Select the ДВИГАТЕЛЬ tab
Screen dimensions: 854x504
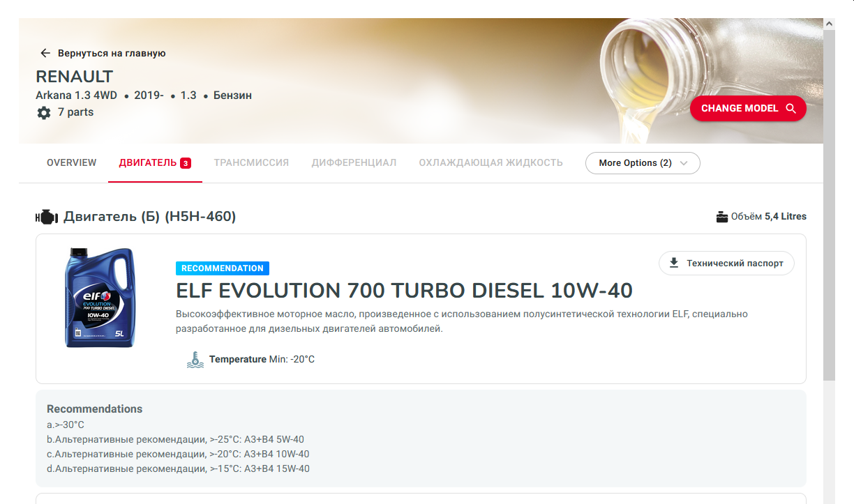pyautogui.click(x=155, y=162)
